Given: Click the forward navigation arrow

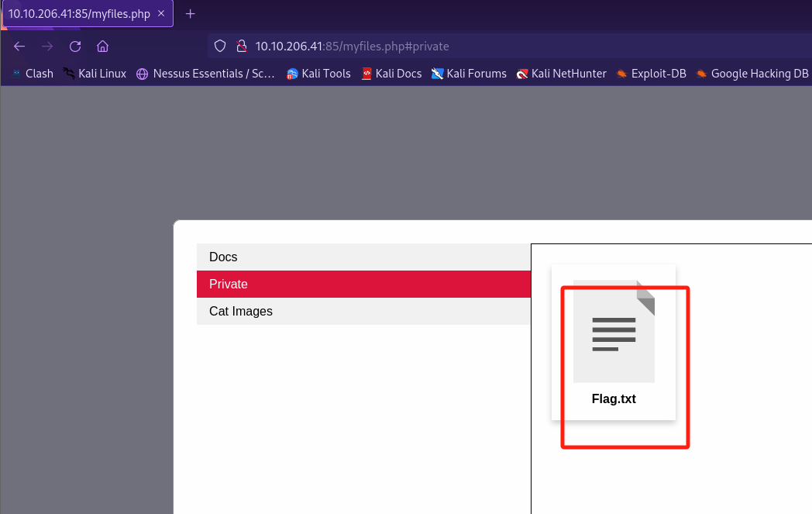Looking at the screenshot, I should coord(47,46).
